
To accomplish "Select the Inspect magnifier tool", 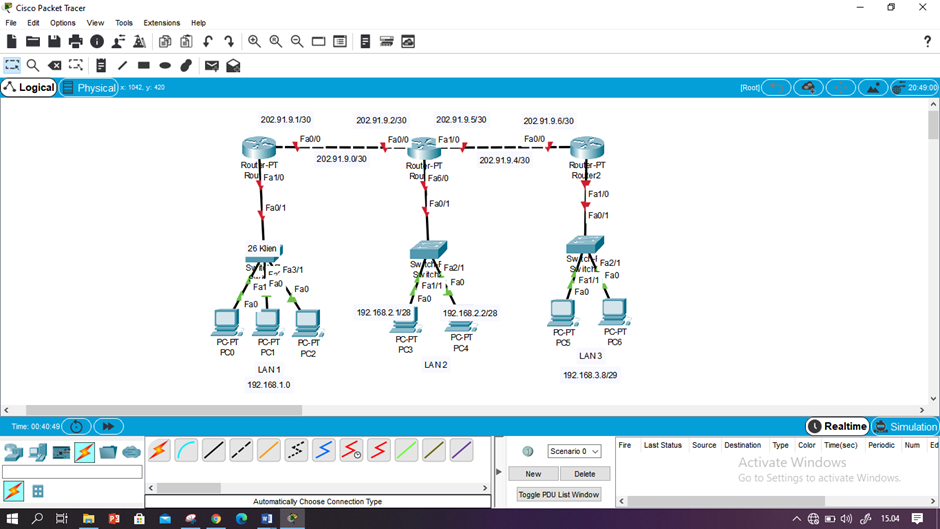I will pyautogui.click(x=33, y=65).
